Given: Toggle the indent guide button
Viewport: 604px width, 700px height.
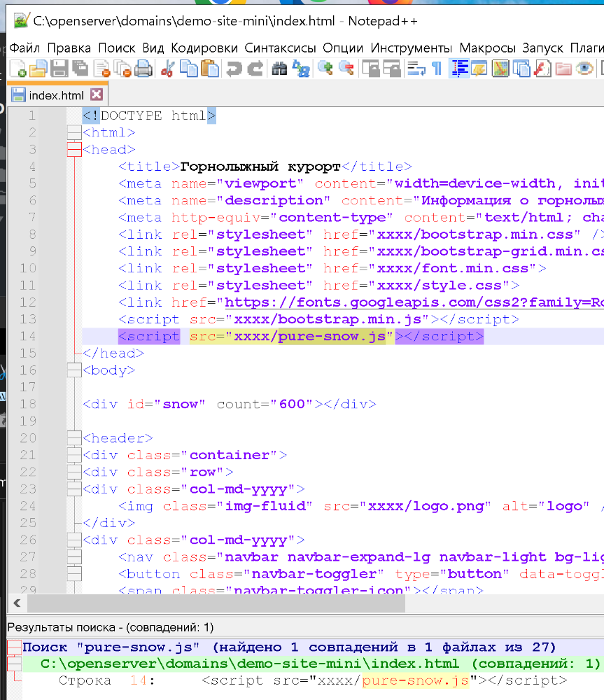Looking at the screenshot, I should pyautogui.click(x=460, y=69).
